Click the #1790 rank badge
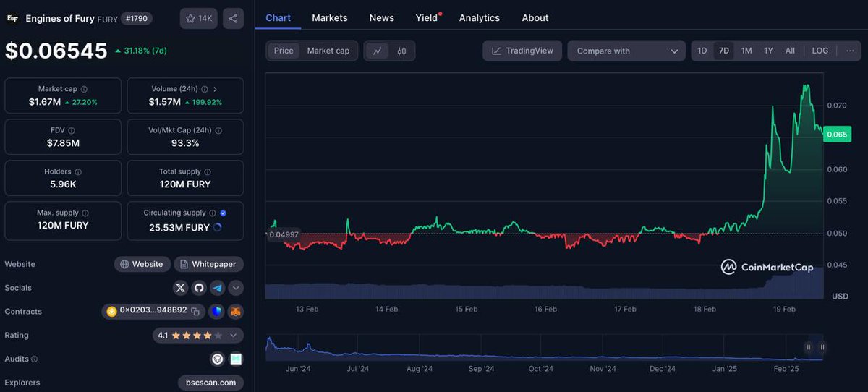The width and height of the screenshot is (868, 392). coord(137,18)
